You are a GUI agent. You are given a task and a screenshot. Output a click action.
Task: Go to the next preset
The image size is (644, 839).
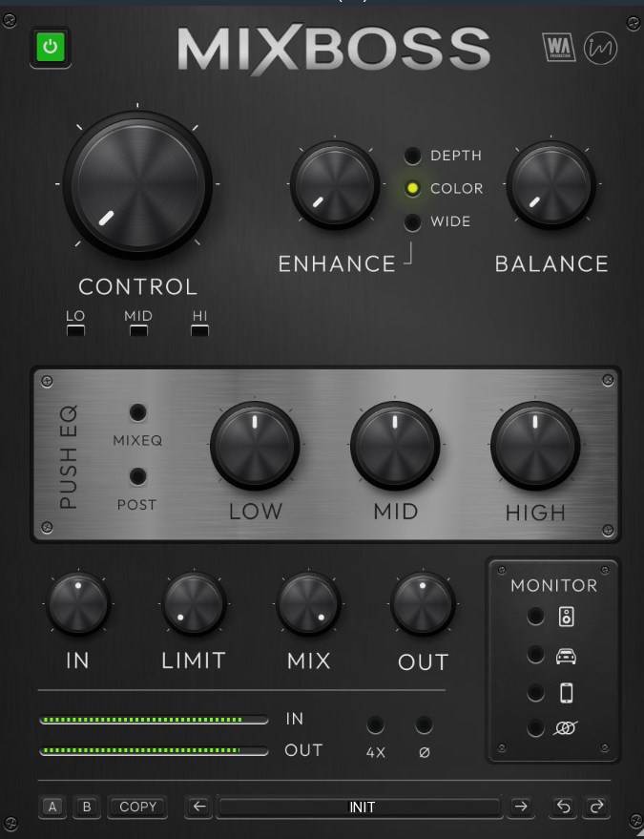(521, 807)
